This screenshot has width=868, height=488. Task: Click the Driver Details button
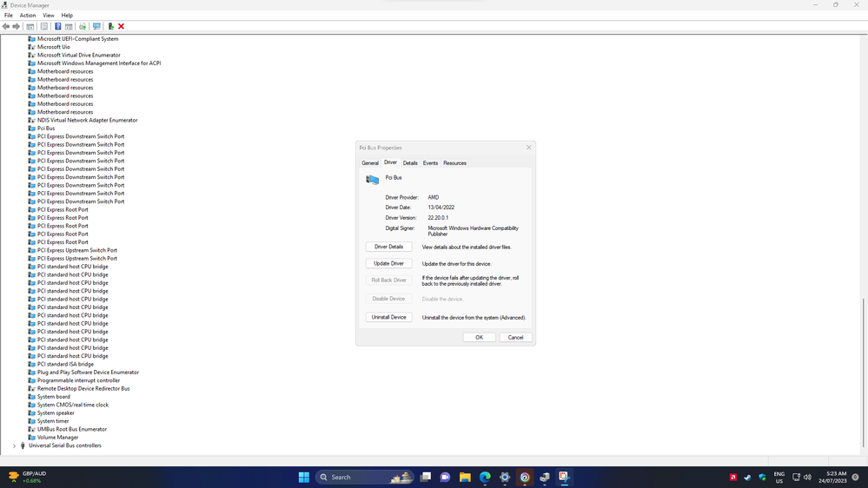[x=388, y=247]
